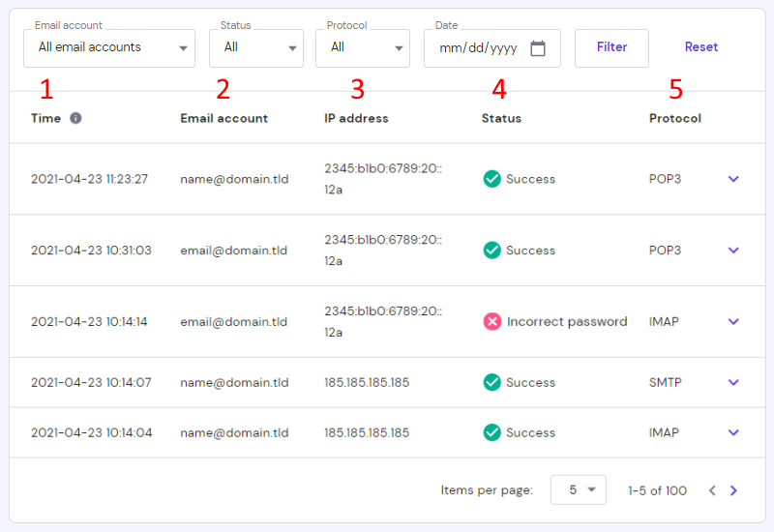Go to previous page of access logs
This screenshot has height=532, width=774.
click(x=712, y=490)
